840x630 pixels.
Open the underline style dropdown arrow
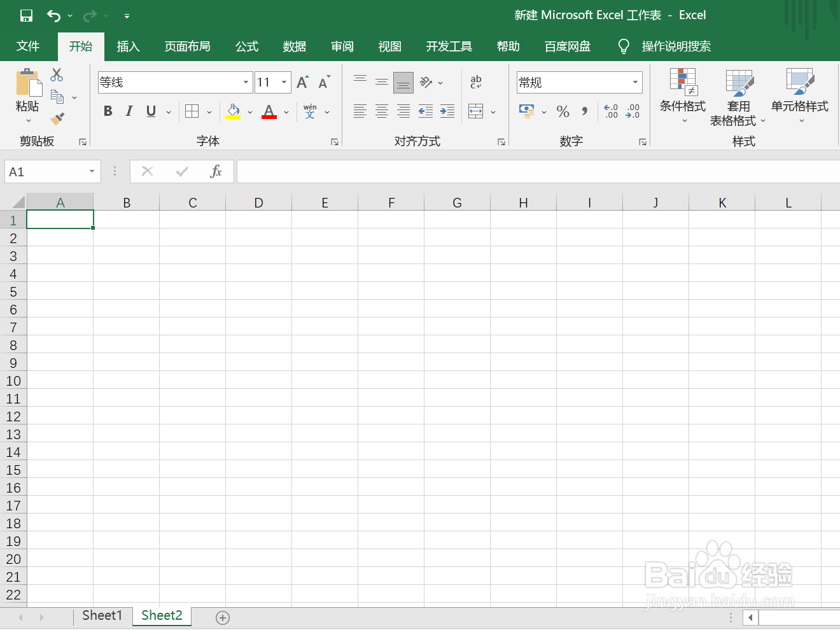(169, 112)
